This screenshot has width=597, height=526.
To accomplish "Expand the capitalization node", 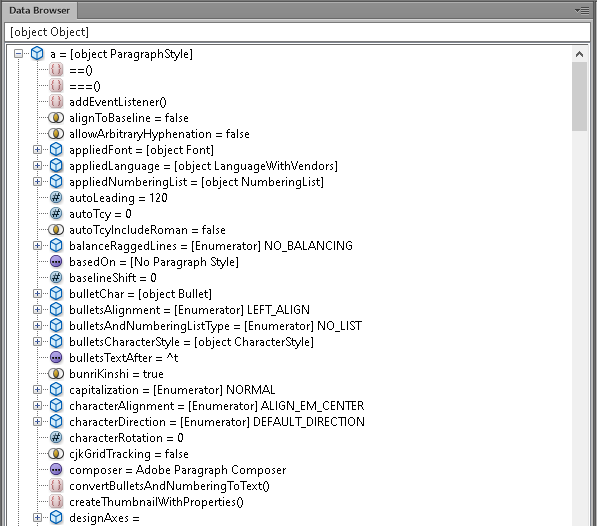I will tap(37, 389).
